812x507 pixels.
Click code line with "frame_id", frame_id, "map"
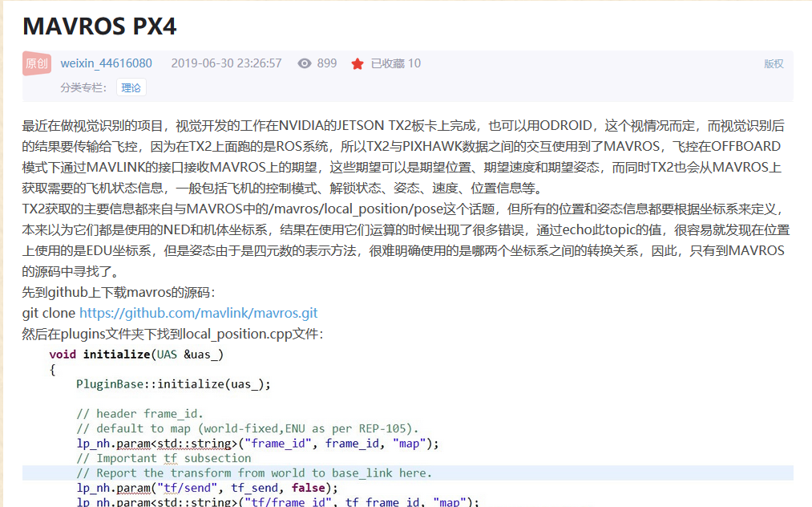point(257,444)
